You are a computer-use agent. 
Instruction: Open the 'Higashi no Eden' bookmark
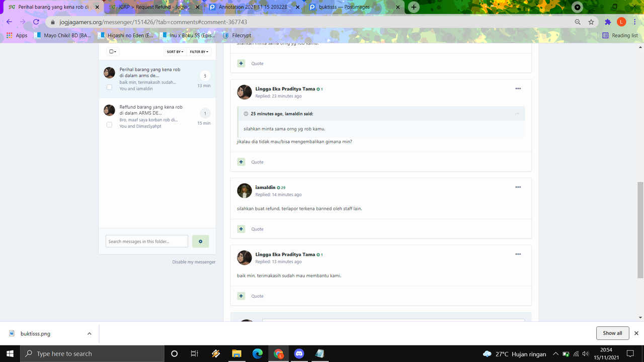pyautogui.click(x=126, y=36)
